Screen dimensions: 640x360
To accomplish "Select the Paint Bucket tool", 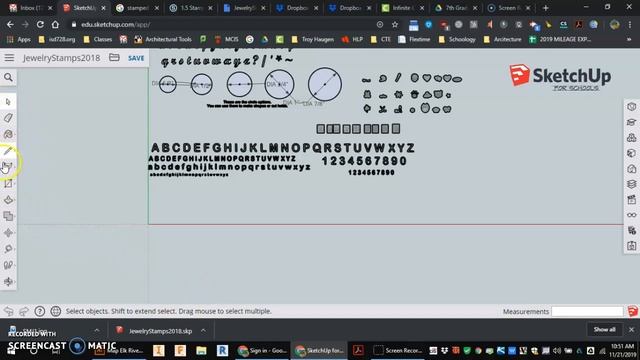I will click(x=8, y=134).
